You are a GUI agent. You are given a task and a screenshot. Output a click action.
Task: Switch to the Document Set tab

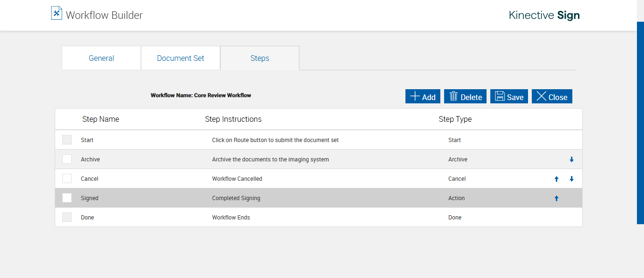pyautogui.click(x=181, y=58)
